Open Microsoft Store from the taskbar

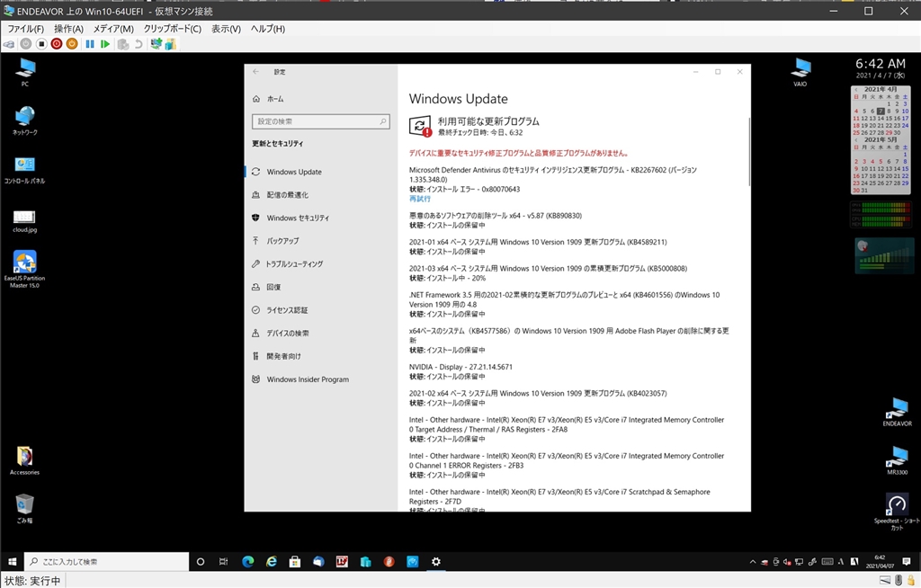coord(295,562)
